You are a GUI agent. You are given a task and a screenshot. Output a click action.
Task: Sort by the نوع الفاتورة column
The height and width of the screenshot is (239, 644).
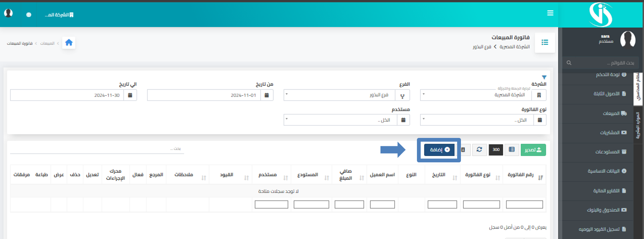pyautogui.click(x=481, y=175)
